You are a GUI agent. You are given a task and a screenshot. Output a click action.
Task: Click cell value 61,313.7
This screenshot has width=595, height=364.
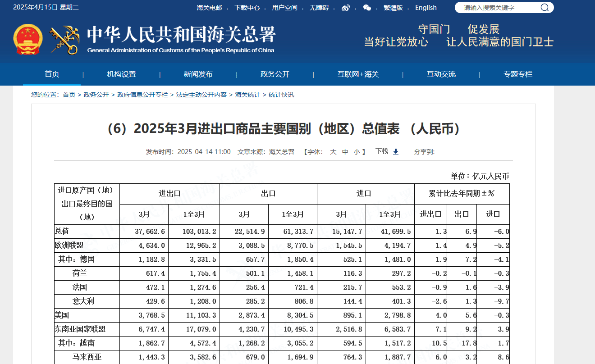[x=298, y=232]
